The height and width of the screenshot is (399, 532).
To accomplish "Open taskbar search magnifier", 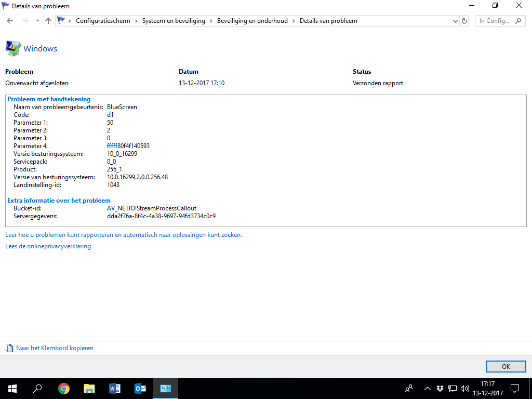I will point(37,389).
